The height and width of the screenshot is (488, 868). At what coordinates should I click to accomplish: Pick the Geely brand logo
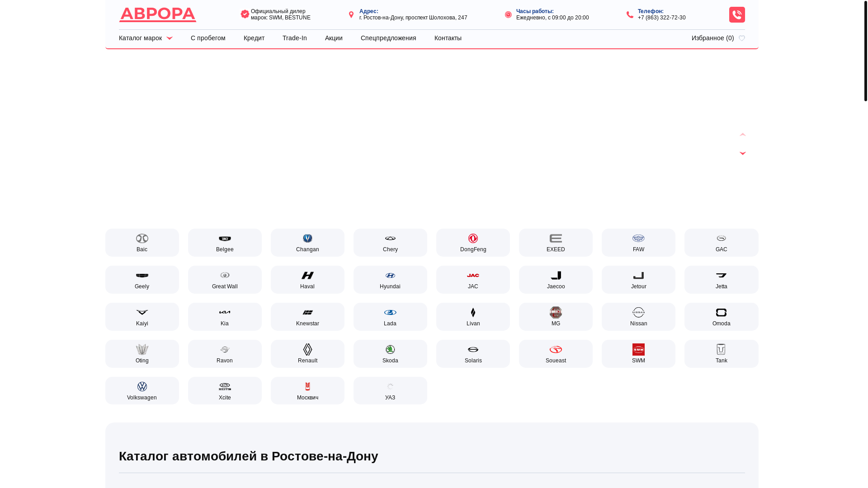142,275
